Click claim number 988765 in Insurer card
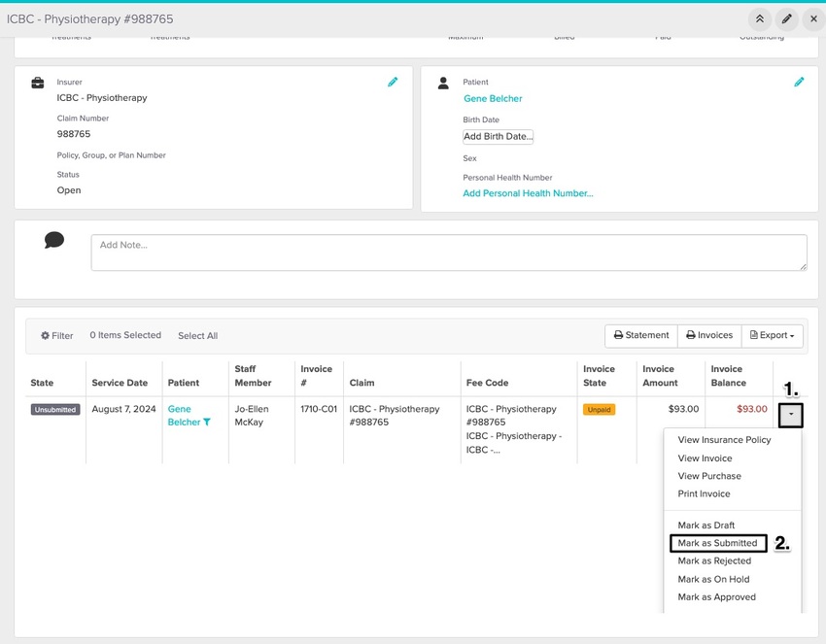 (x=74, y=134)
